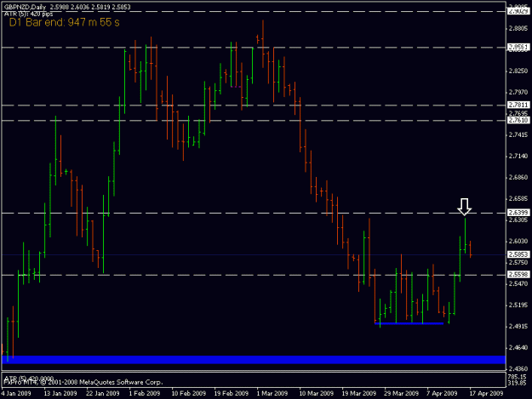The height and width of the screenshot is (399, 532).
Task: Click the '22 Jan 2009' date label
Action: [103, 393]
